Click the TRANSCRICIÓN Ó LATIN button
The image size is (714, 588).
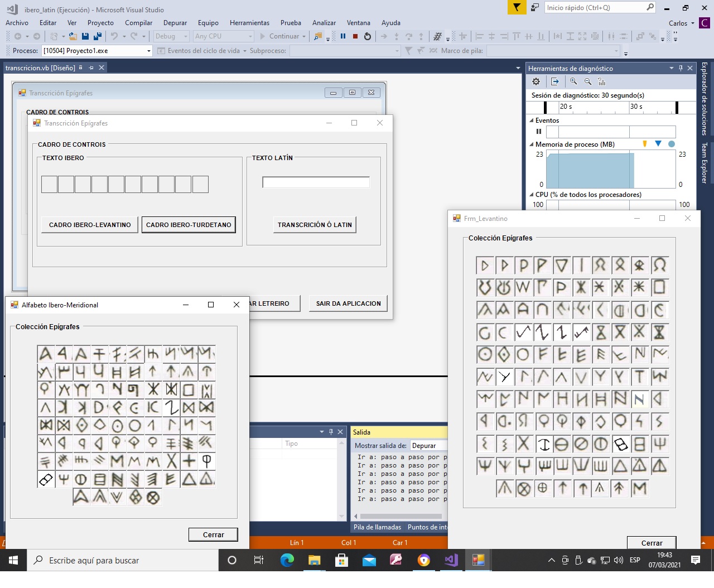(x=315, y=225)
